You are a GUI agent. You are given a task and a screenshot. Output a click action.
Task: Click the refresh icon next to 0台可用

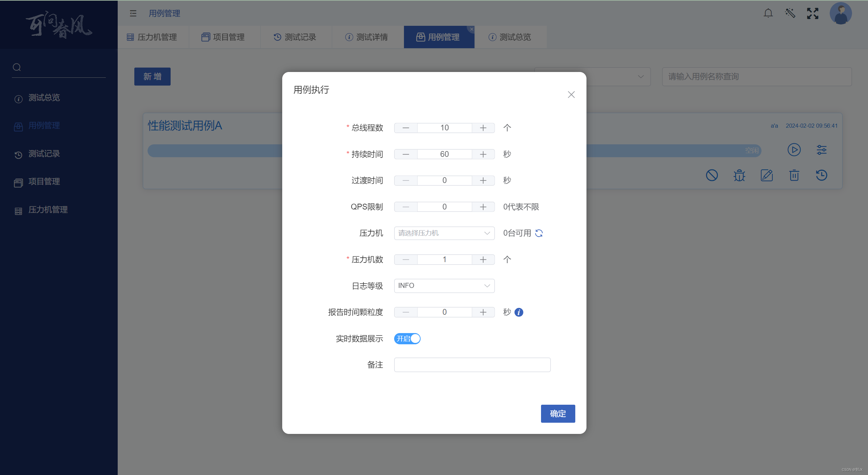(539, 233)
